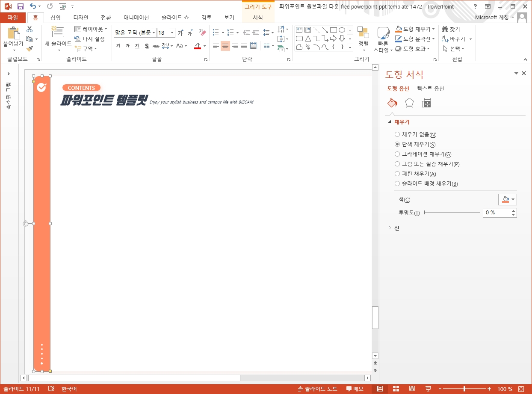Click the Cut scissors icon
532x394 pixels.
pos(30,29)
